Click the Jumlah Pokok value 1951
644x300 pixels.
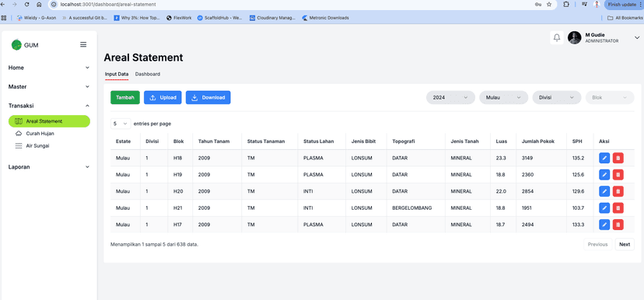[x=527, y=208]
